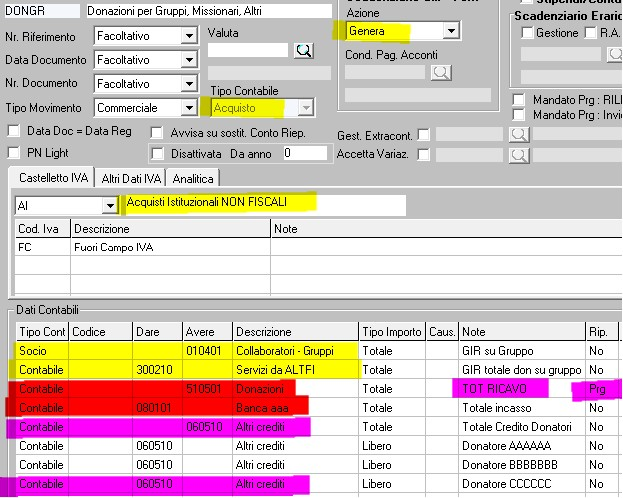Check Avvisa su sostit. Conto Riep.
The image size is (623, 498).
coord(158,133)
